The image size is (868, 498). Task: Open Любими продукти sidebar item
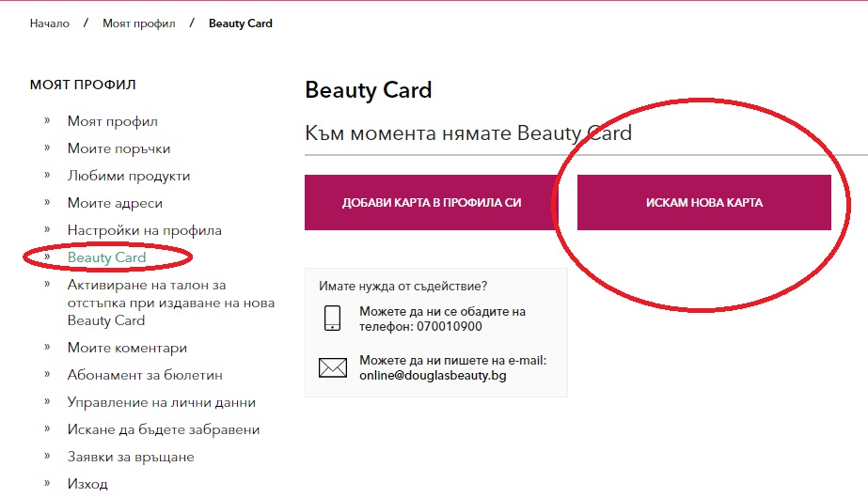click(129, 176)
